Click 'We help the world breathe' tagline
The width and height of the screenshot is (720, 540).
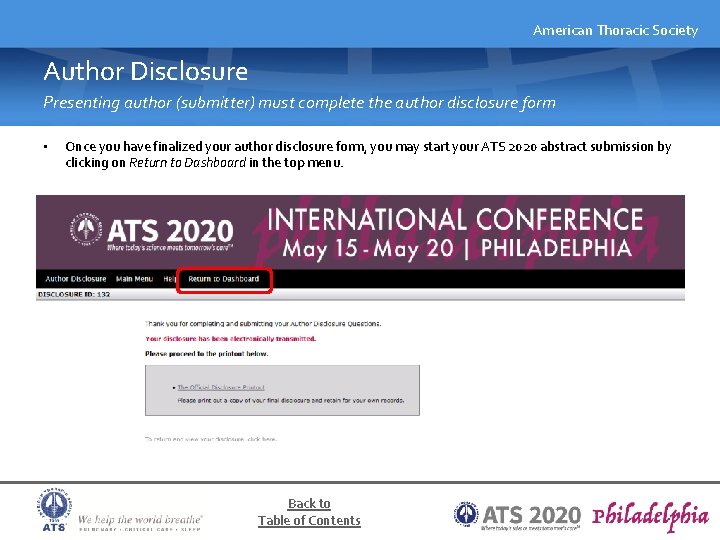click(140, 520)
